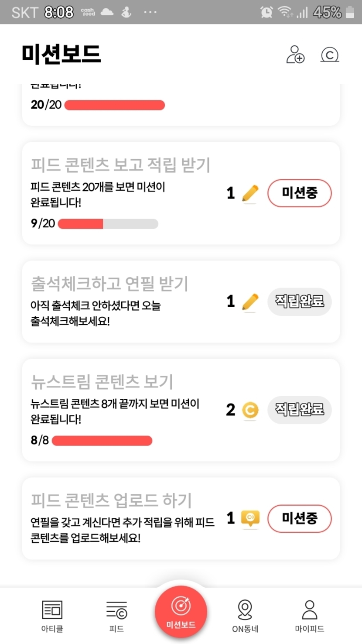Tap the 9/20 feed mission progress bar
Viewport: 362px width, 644px height.
pyautogui.click(x=108, y=224)
